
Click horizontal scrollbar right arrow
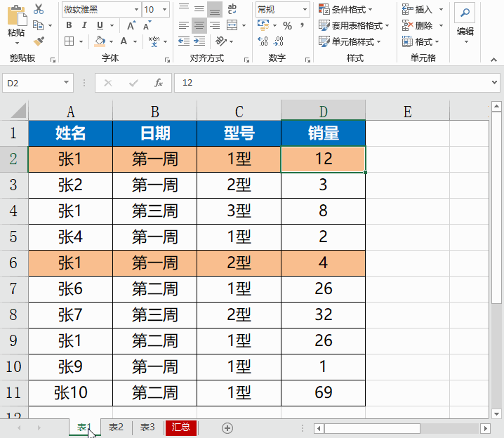(485, 428)
